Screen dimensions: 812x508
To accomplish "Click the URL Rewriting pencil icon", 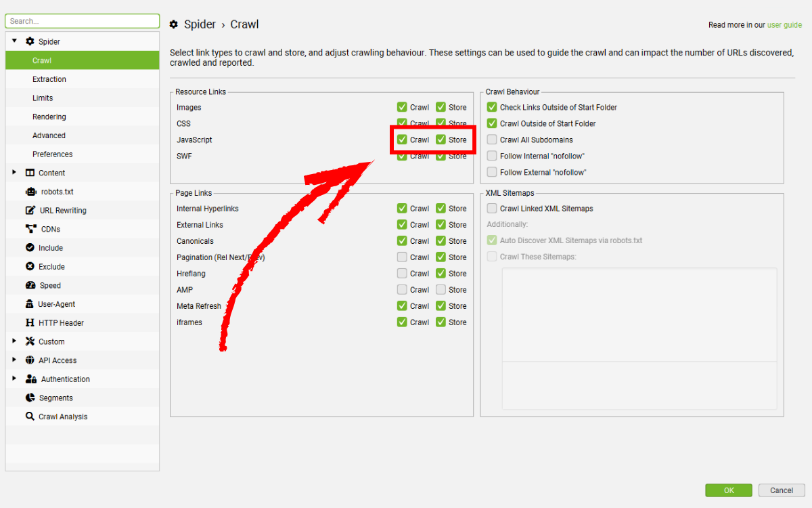I will pyautogui.click(x=30, y=211).
